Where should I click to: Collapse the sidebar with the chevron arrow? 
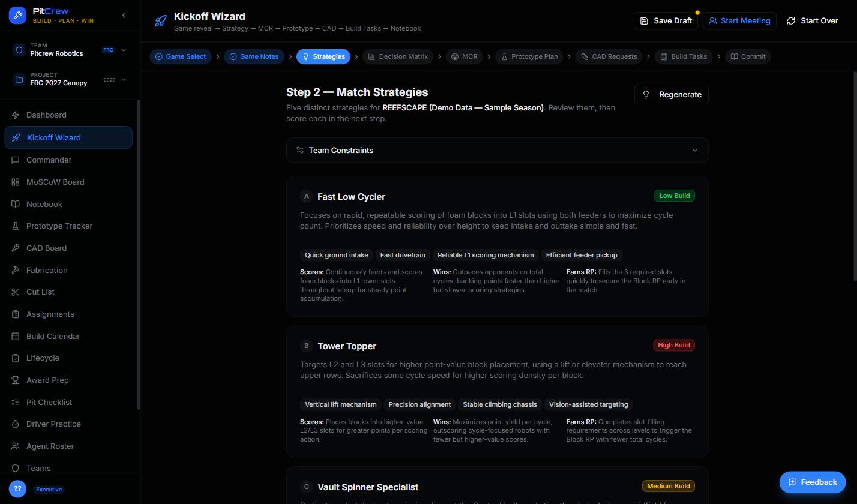coord(124,16)
